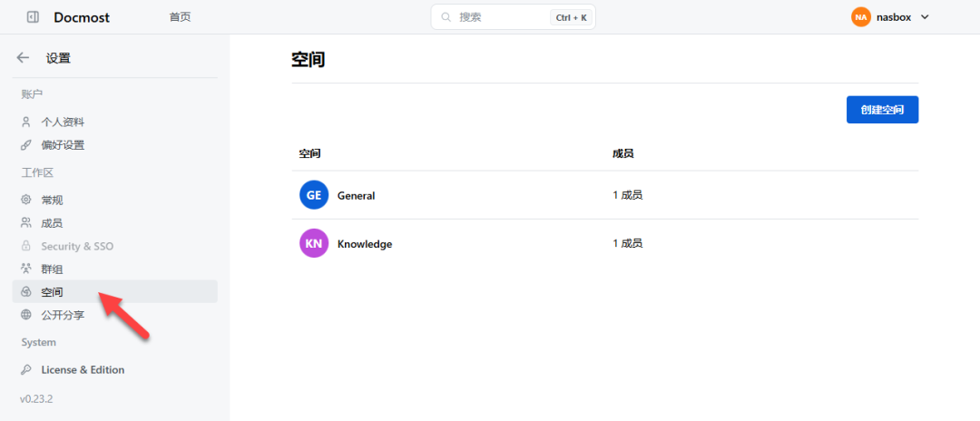Viewport: 980px width, 421px height.
Task: Click the 常规 gear icon
Action: tap(26, 200)
